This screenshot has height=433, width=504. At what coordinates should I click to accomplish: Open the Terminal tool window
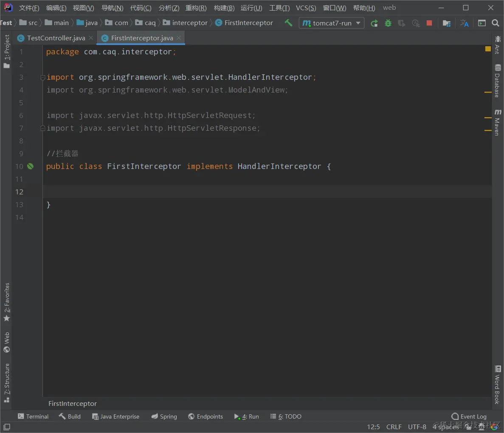(33, 416)
